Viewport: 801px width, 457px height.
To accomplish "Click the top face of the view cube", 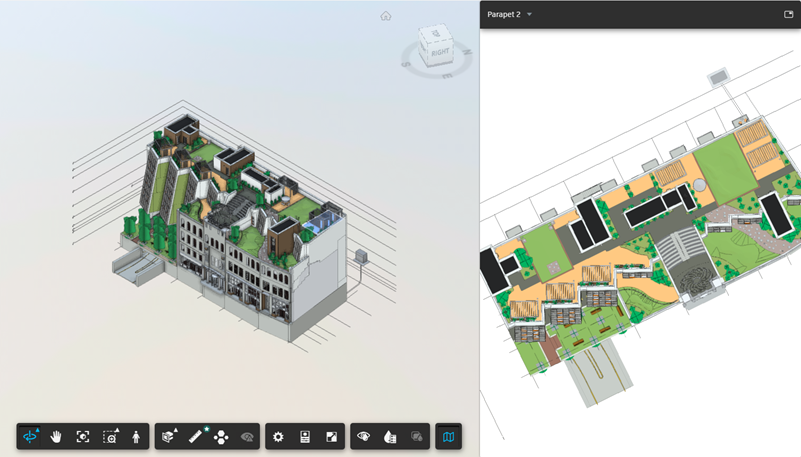I will coord(435,33).
